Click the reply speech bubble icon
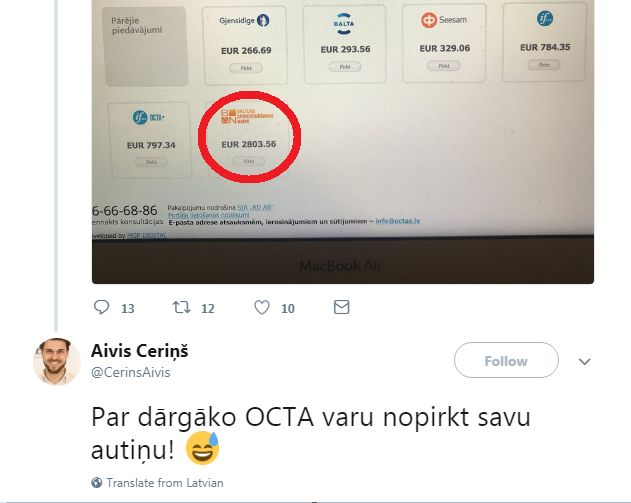 click(x=101, y=307)
